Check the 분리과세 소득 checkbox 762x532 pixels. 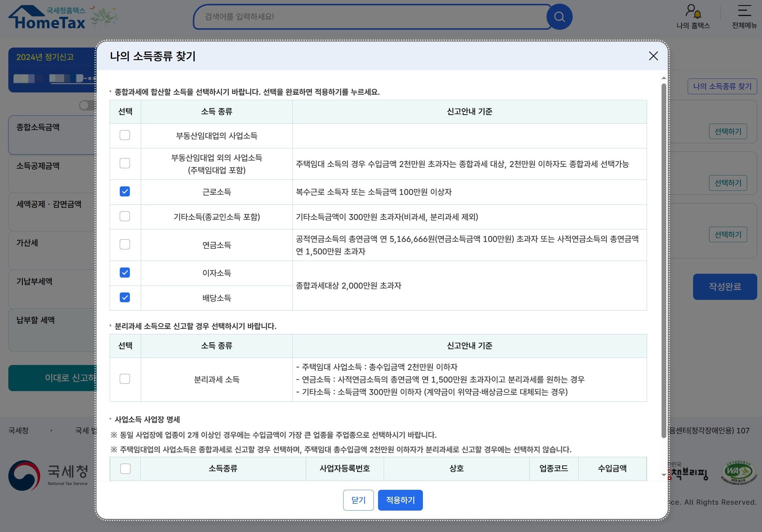pos(125,379)
